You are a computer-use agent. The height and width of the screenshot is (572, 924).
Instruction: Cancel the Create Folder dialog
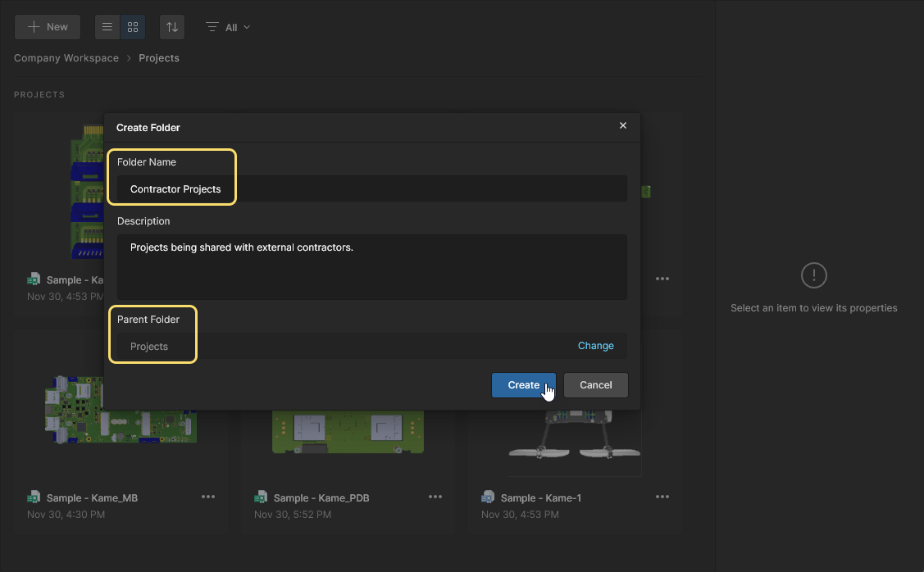coord(596,384)
